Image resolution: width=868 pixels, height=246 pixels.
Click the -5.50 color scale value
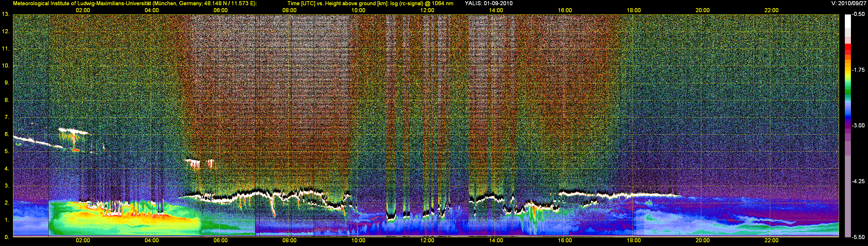[858, 237]
